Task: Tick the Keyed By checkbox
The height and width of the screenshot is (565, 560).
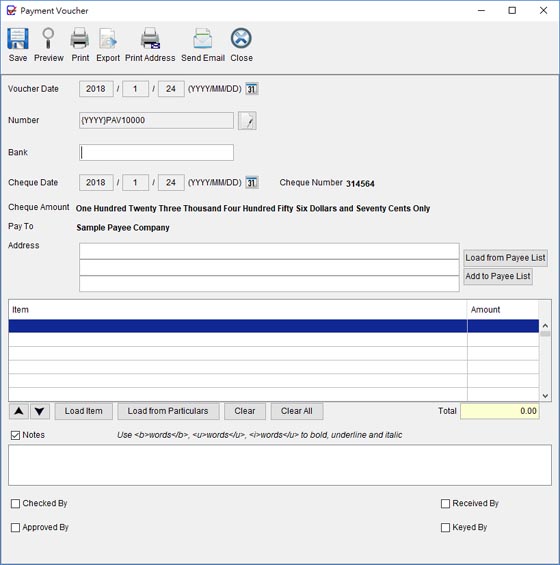Action: click(445, 528)
